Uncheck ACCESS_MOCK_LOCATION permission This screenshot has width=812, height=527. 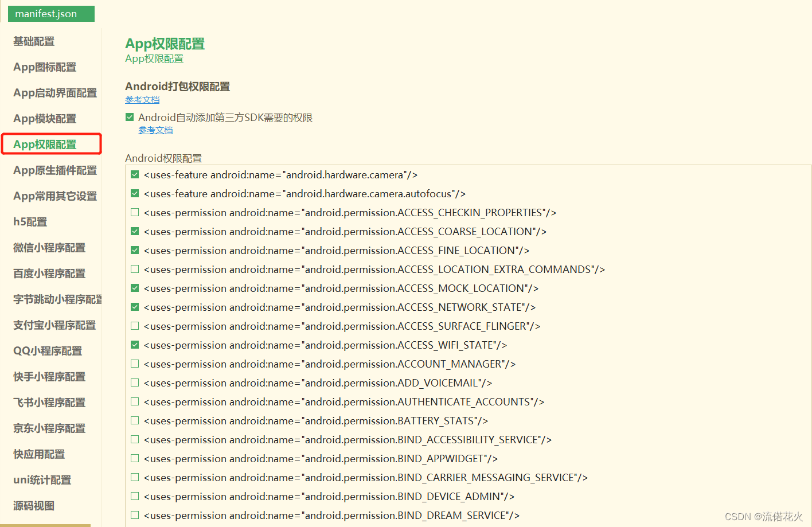(x=135, y=288)
